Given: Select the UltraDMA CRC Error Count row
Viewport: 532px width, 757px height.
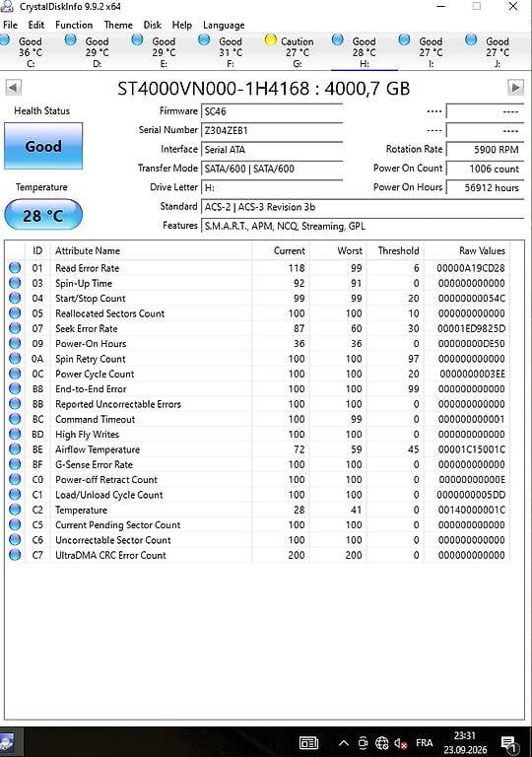Looking at the screenshot, I should click(257, 555).
